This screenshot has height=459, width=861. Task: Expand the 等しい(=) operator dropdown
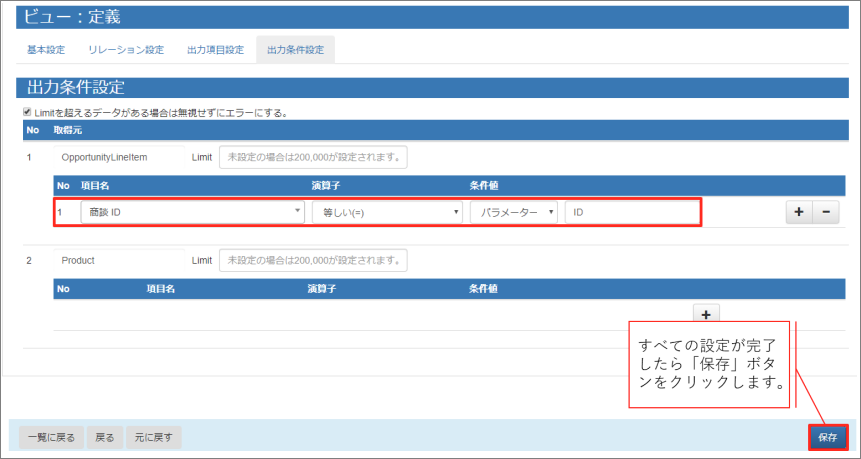387,212
